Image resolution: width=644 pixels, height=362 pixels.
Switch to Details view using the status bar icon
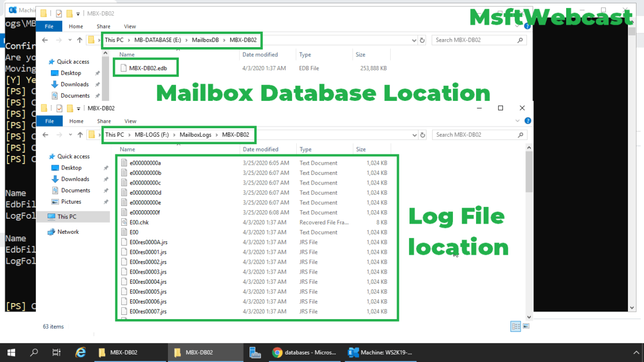click(516, 326)
